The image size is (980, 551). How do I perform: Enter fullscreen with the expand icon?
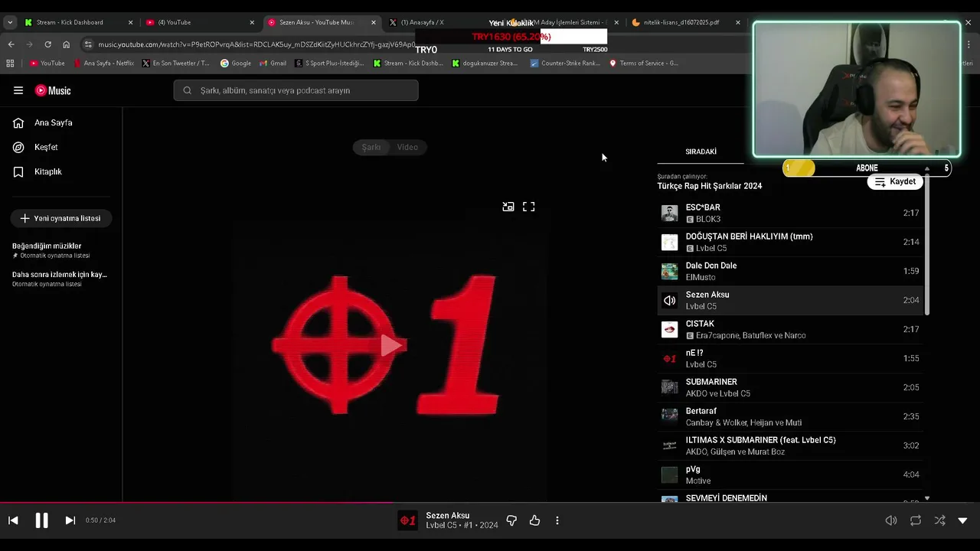(x=528, y=207)
